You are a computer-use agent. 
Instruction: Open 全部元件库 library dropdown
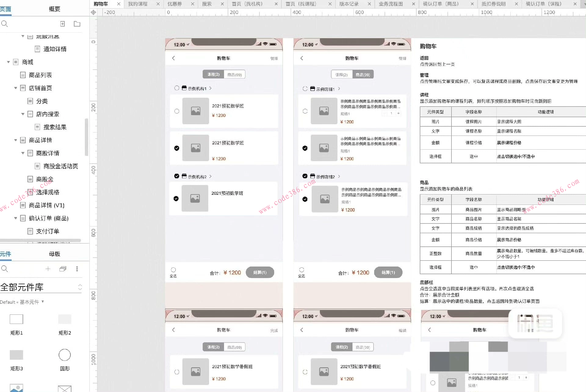80,287
